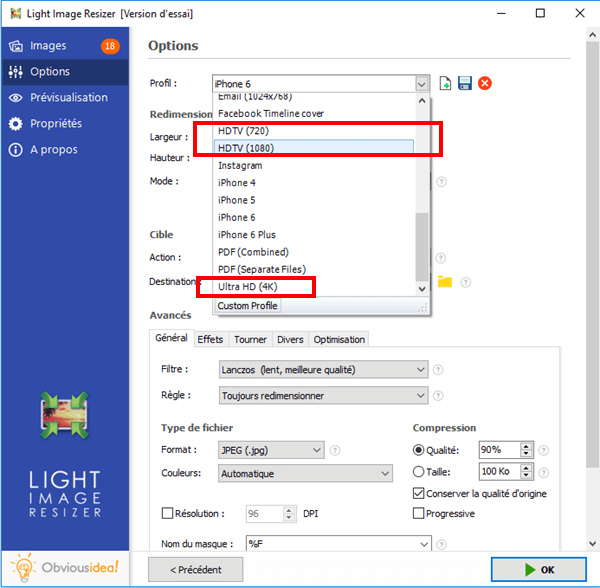This screenshot has width=600, height=588.
Task: Choose PDF (Combined) profile
Action: (315, 252)
